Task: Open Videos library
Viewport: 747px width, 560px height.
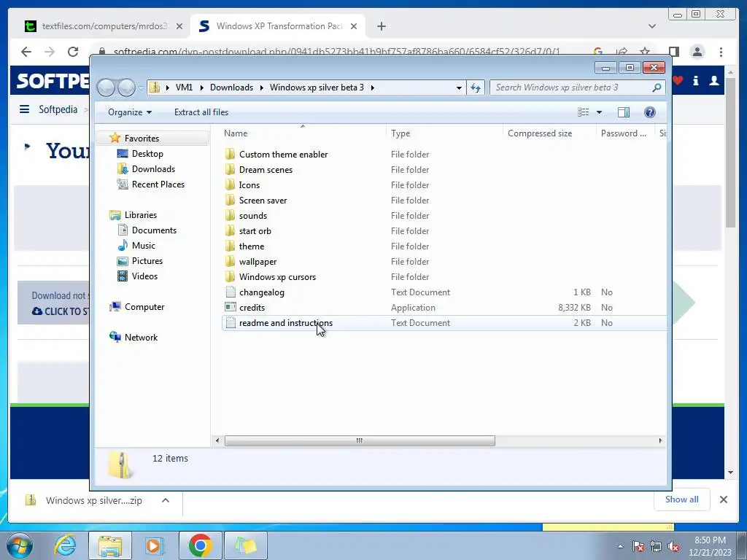Action: [144, 276]
